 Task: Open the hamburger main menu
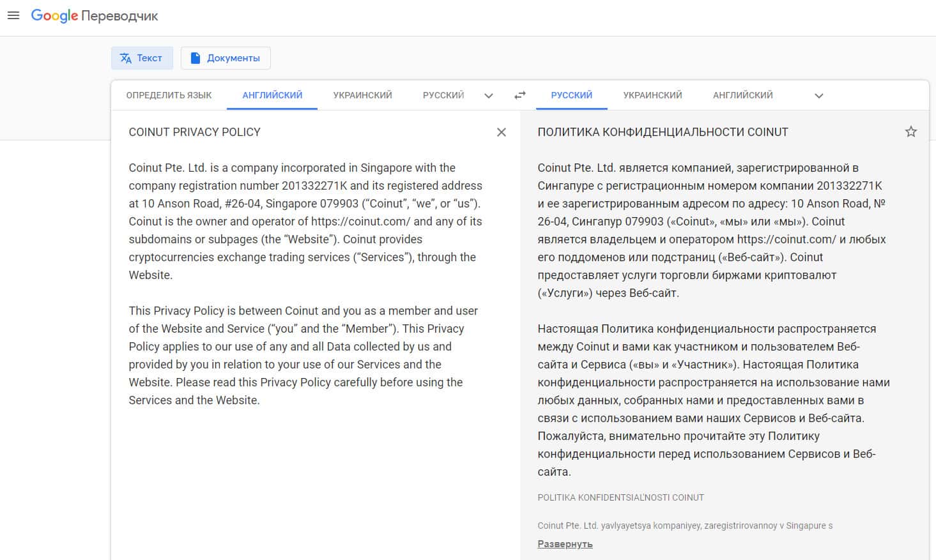pyautogui.click(x=13, y=15)
